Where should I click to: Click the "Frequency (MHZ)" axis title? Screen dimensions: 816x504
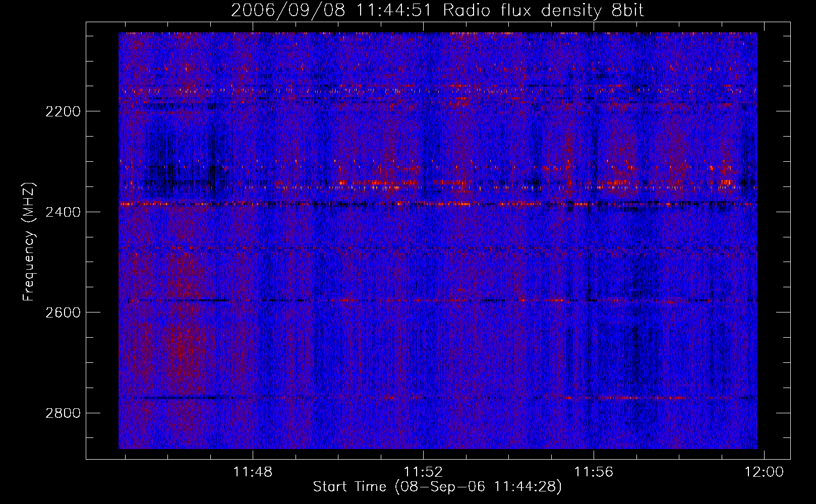pyautogui.click(x=29, y=242)
